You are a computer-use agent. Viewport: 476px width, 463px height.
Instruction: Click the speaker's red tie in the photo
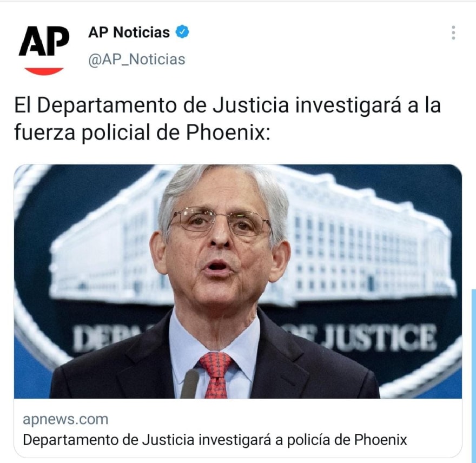[x=216, y=375]
